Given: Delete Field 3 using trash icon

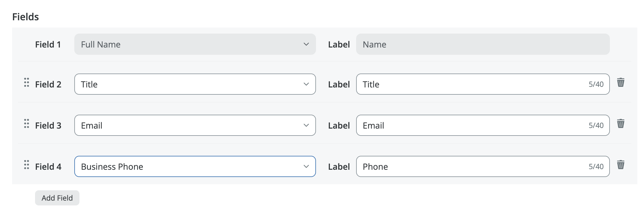Looking at the screenshot, I should pyautogui.click(x=620, y=124).
